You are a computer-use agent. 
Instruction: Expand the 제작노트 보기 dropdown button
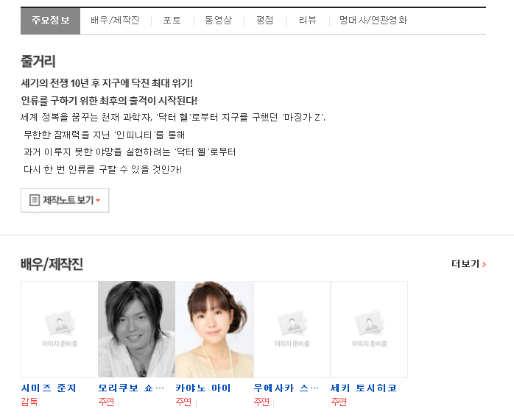(x=65, y=200)
